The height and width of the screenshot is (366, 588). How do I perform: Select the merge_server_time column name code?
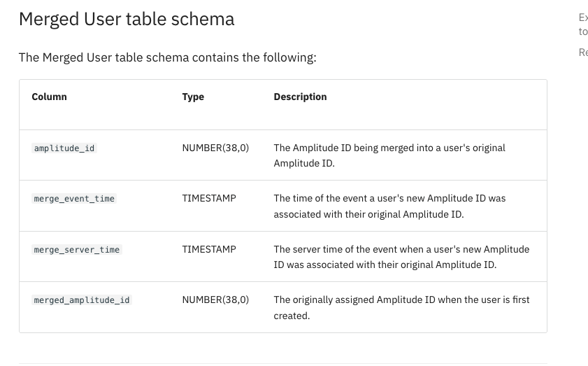(x=77, y=250)
